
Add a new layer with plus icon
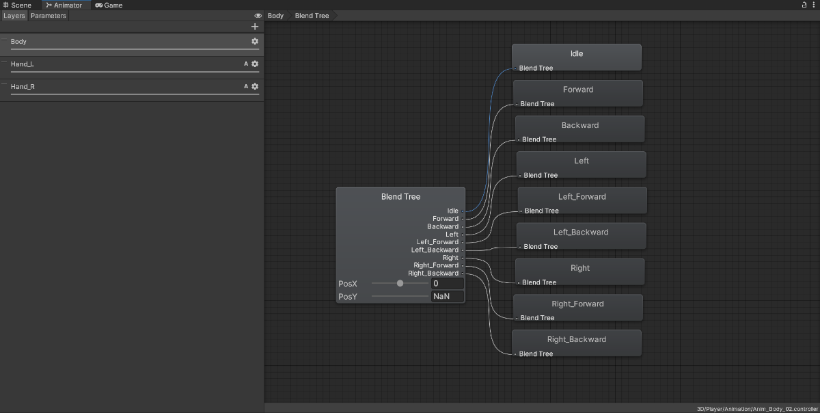point(255,27)
